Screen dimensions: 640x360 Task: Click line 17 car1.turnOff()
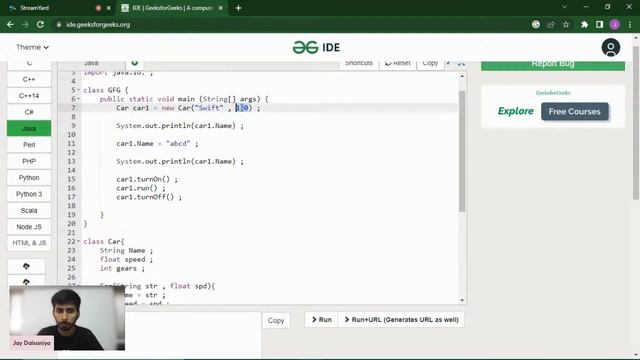pyautogui.click(x=149, y=197)
